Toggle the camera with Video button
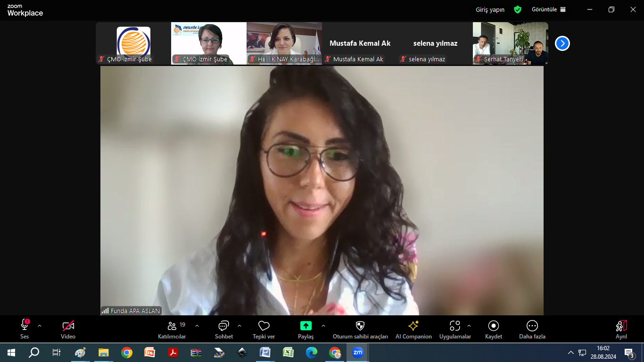 coord(68,326)
